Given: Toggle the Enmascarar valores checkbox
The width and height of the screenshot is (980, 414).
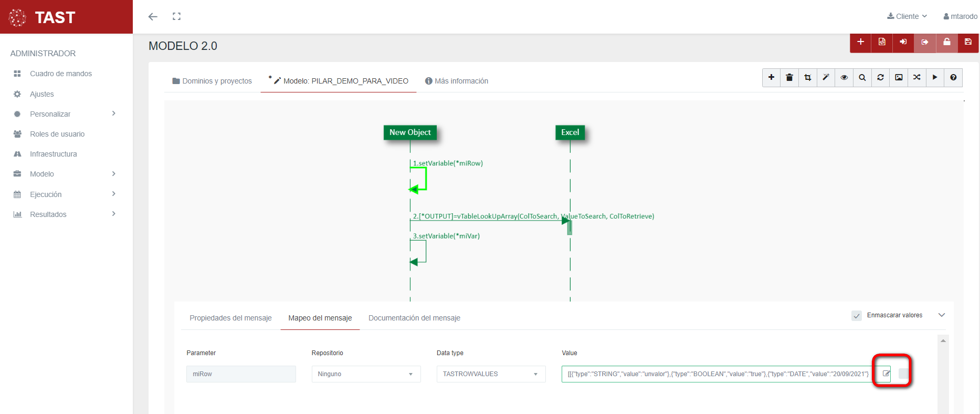Looking at the screenshot, I should (x=857, y=316).
